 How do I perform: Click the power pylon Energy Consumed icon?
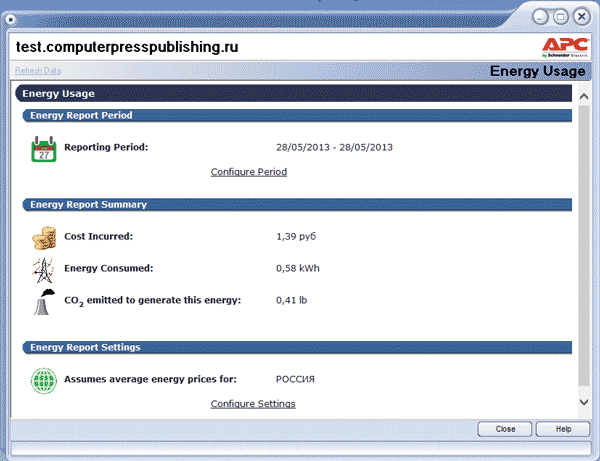coord(44,269)
